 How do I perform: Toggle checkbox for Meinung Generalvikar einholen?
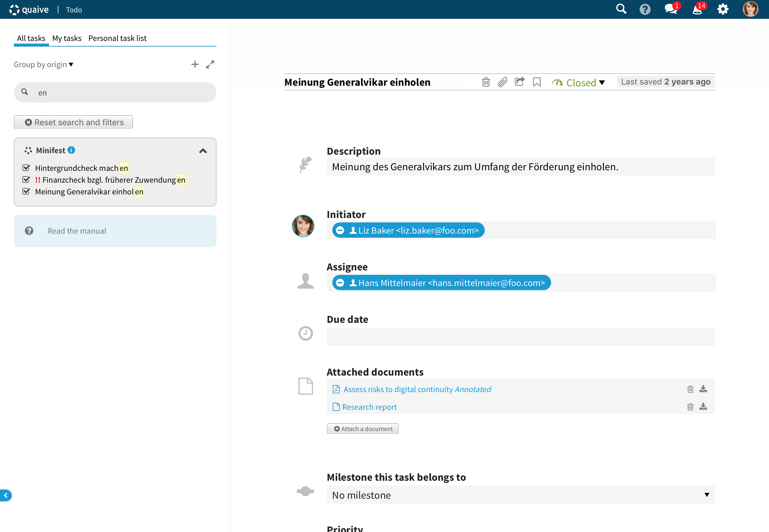click(x=26, y=192)
